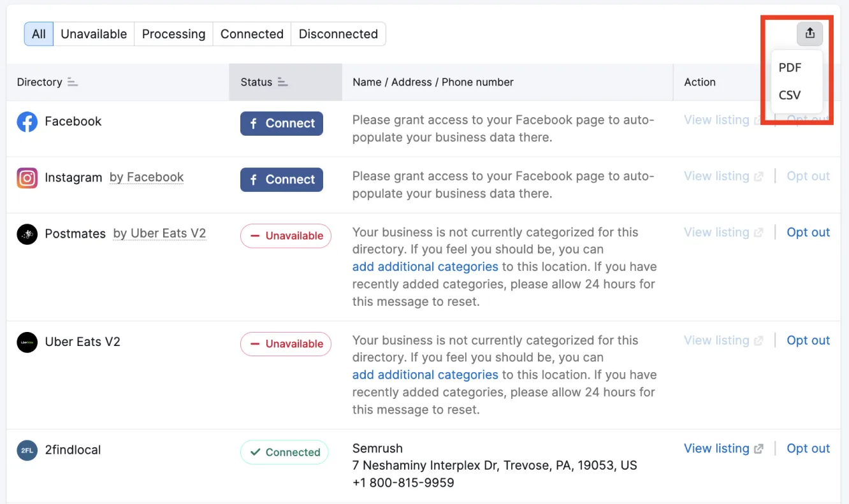Select PDF from the export menu

tap(790, 67)
